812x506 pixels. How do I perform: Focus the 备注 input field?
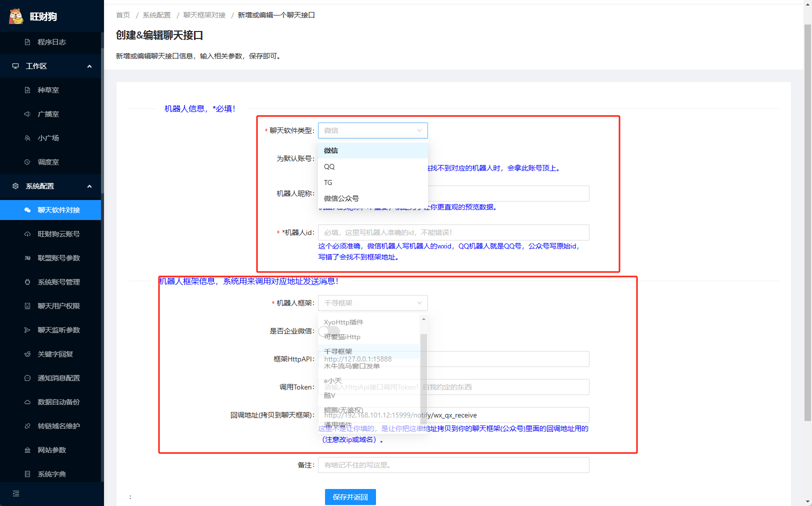(x=453, y=465)
